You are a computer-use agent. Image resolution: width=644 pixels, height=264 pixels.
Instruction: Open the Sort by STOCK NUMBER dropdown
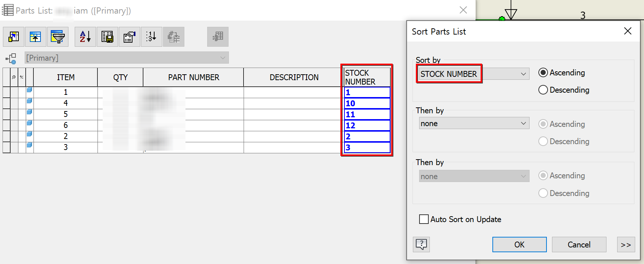[x=523, y=74]
